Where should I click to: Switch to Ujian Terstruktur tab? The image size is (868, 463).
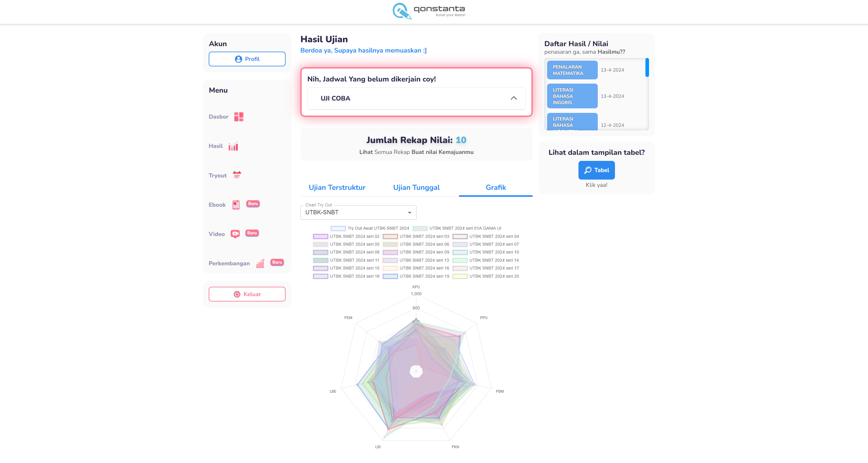(x=337, y=187)
